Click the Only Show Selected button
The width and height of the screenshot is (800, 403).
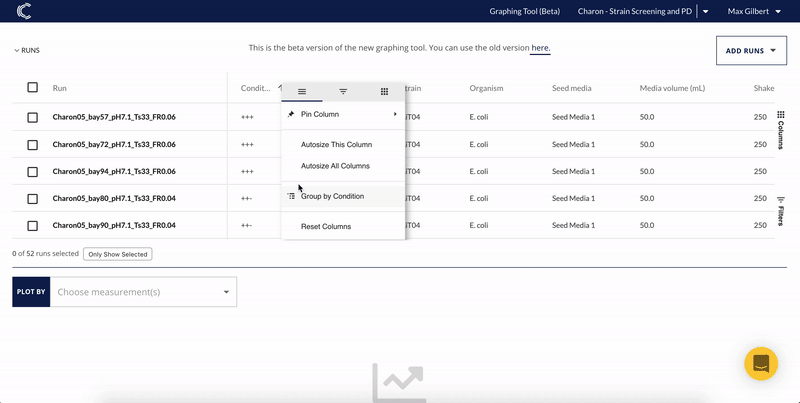(117, 254)
